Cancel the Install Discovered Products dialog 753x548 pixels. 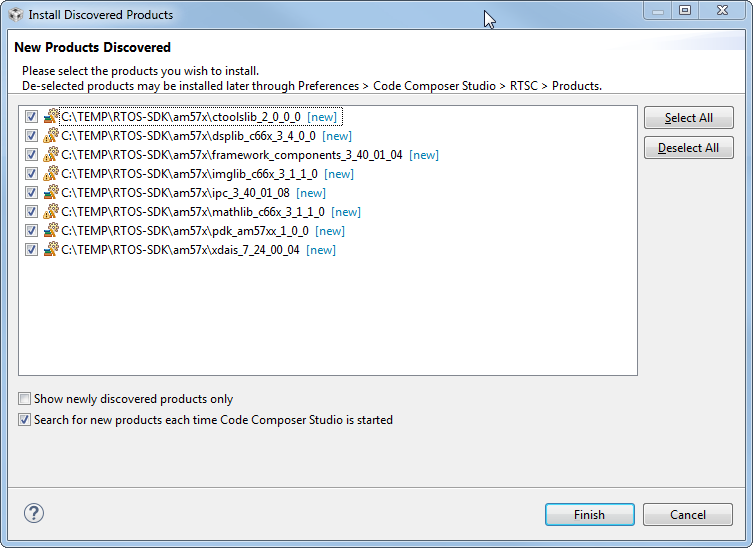687,515
